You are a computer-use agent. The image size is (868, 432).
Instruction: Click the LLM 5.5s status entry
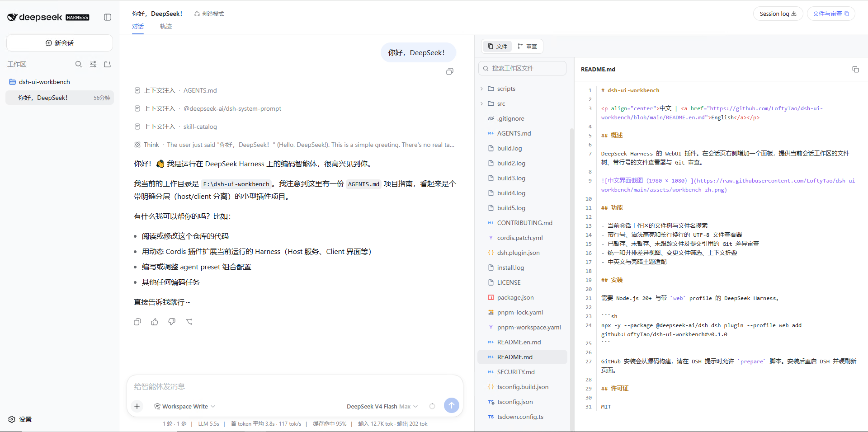(x=208, y=424)
